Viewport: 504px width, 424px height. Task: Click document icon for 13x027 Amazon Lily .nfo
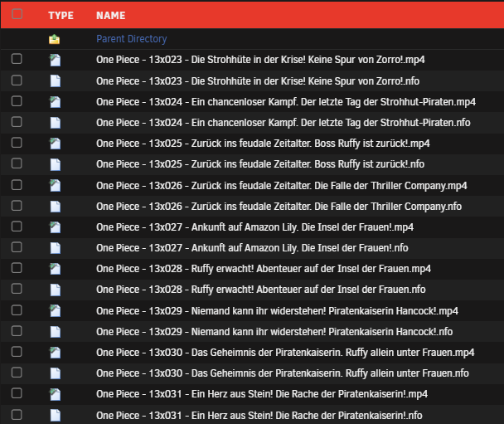(x=55, y=248)
